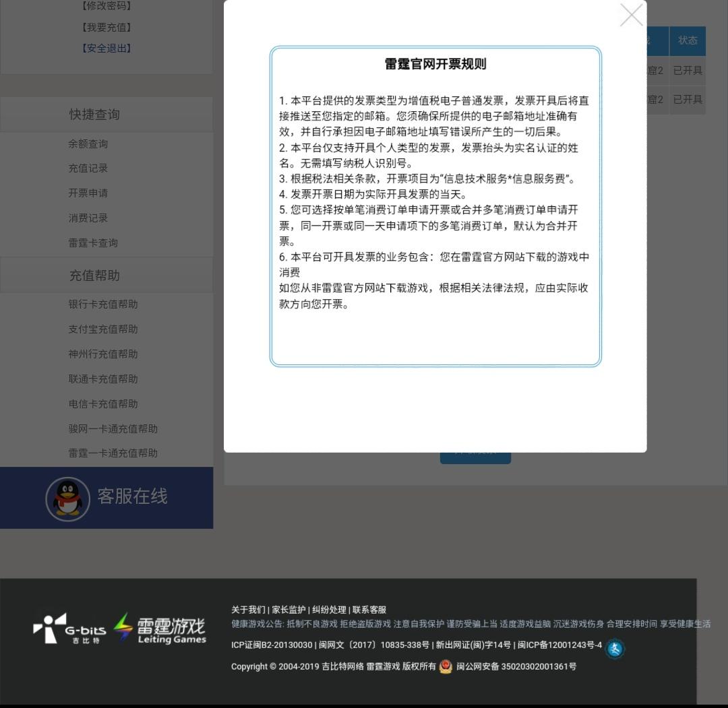This screenshot has height=708, width=728.
Task: Open 骏网一卡通充值帮助
Action: [113, 428]
